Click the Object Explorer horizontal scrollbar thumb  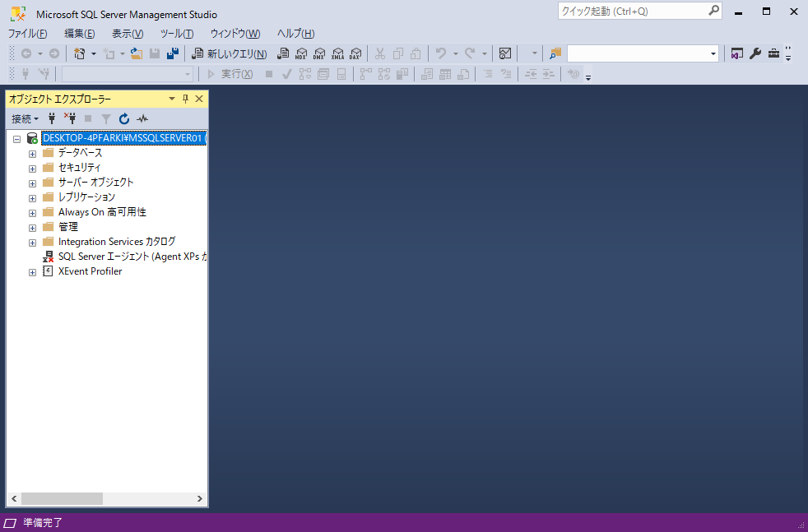coord(62,498)
